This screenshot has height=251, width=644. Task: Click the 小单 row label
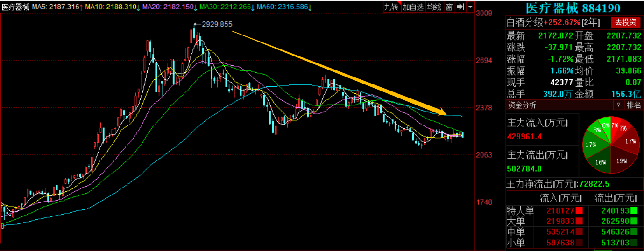[x=516, y=243]
